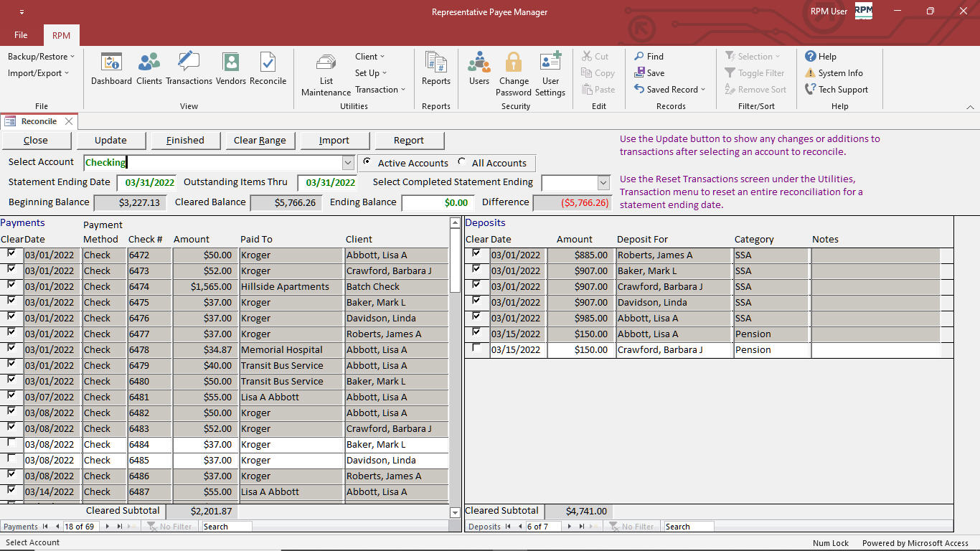Expand the Client utilities dropdown

click(x=369, y=57)
